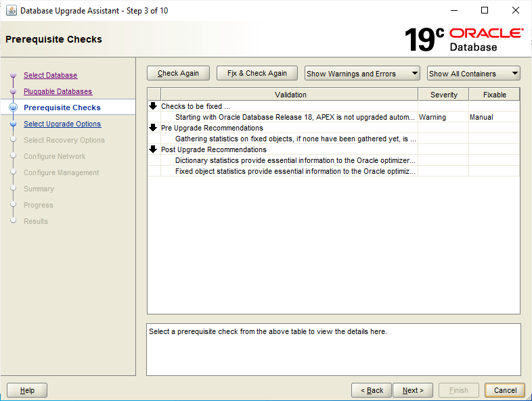Open the Help button

27,390
